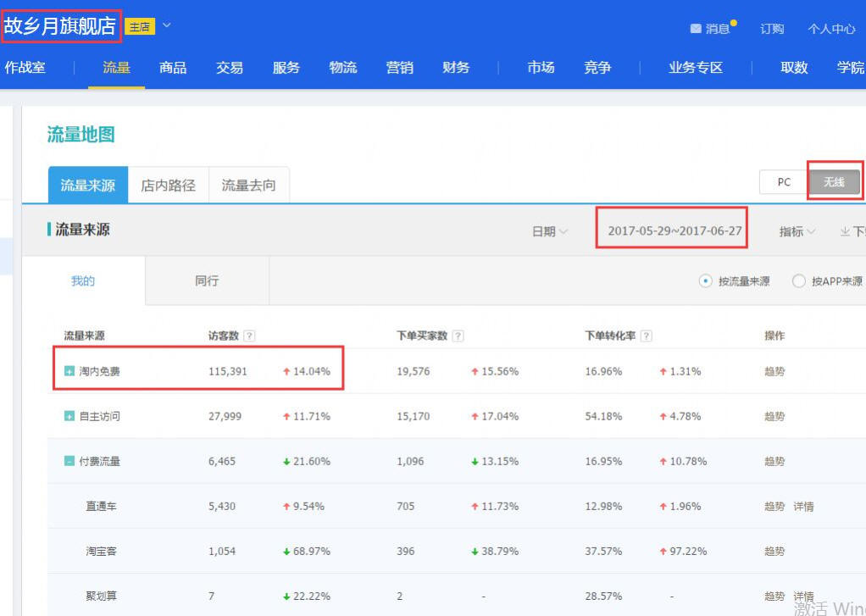Click the 流量地图 page heading
Image resolution: width=866 pixels, height=616 pixels.
pos(80,134)
